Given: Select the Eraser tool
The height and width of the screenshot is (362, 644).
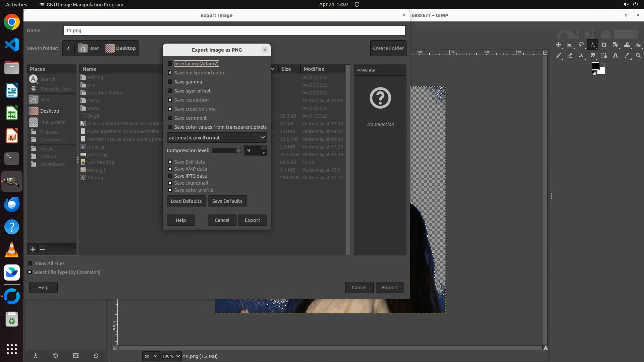Looking at the screenshot, I should coord(570,56).
